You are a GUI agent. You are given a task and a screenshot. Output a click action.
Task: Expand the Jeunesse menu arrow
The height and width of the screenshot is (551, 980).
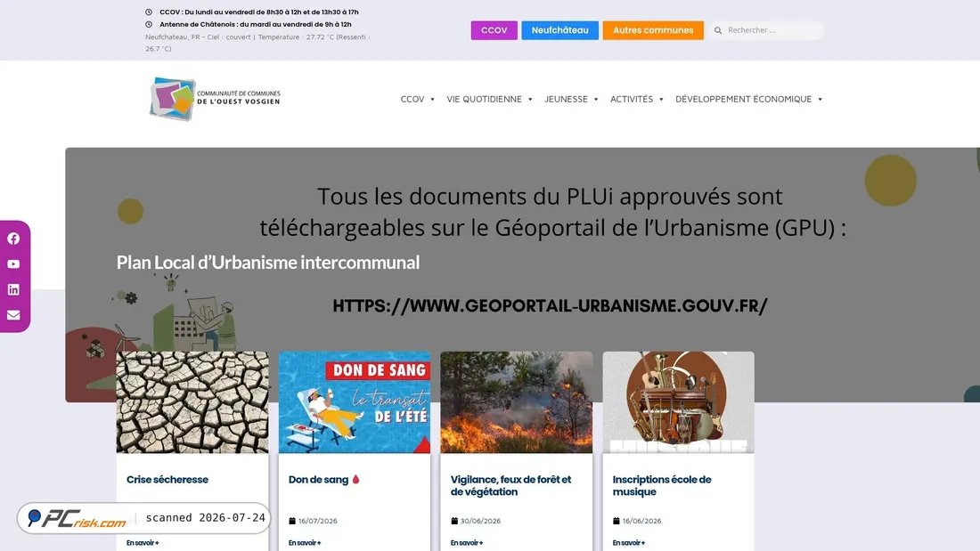coord(596,100)
